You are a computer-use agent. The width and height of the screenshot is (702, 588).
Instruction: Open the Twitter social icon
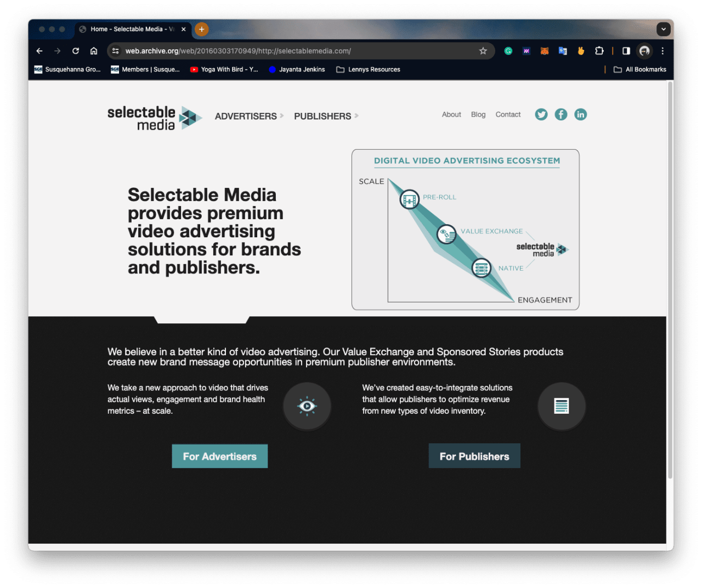(x=541, y=114)
